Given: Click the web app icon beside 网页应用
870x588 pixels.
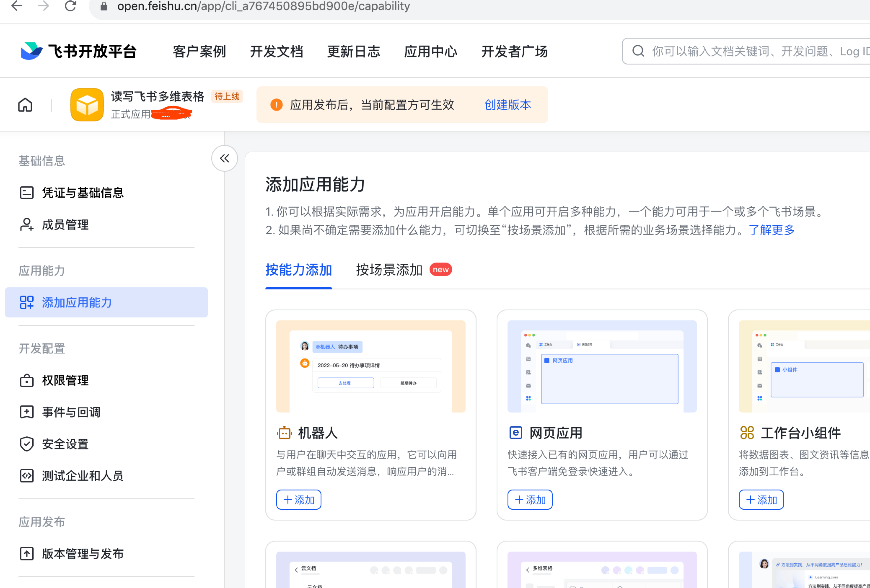Looking at the screenshot, I should pos(516,433).
